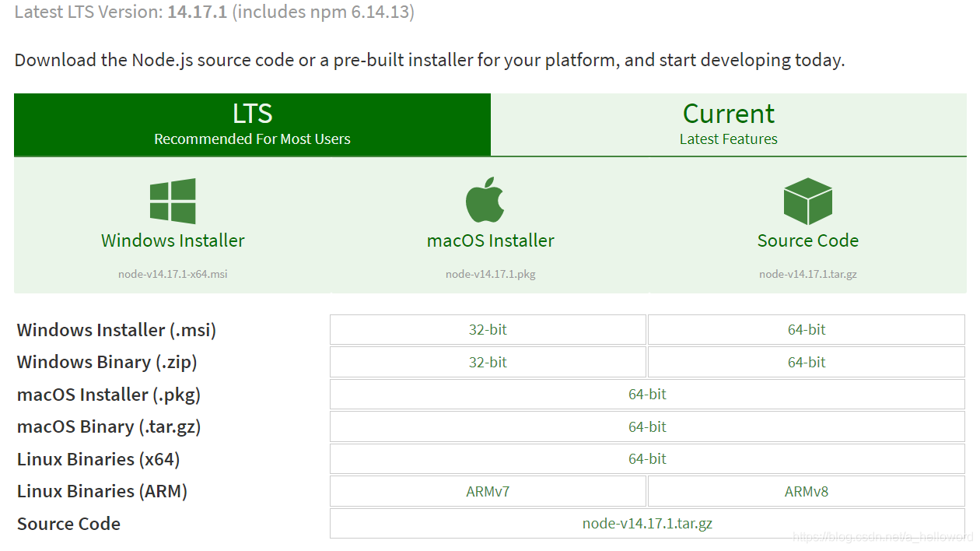Download Linux Binaries ARMv7

[x=488, y=492]
